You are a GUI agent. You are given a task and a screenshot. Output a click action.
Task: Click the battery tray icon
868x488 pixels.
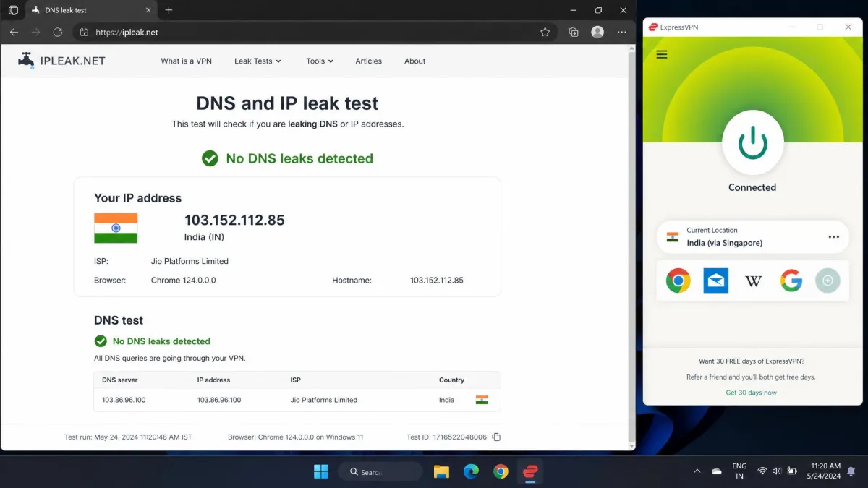(792, 471)
